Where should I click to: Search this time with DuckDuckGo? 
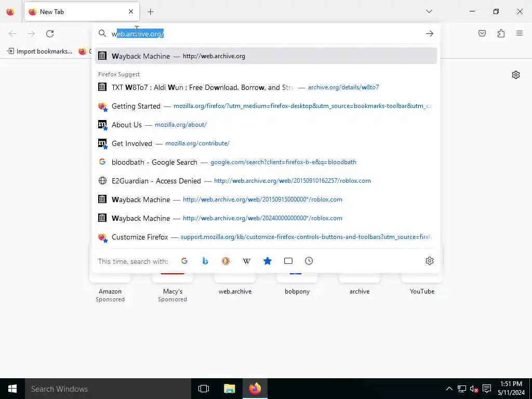[x=225, y=261]
